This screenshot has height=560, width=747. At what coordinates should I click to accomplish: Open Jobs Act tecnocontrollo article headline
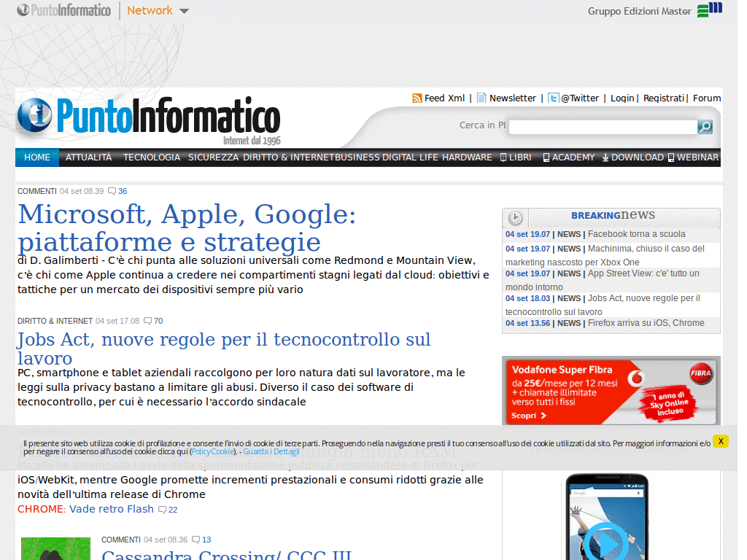[x=224, y=349]
